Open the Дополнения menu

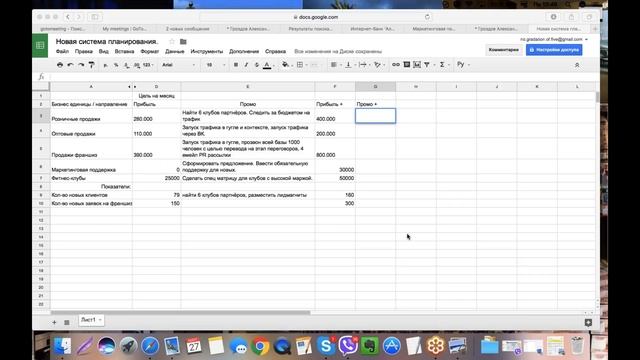(x=244, y=51)
